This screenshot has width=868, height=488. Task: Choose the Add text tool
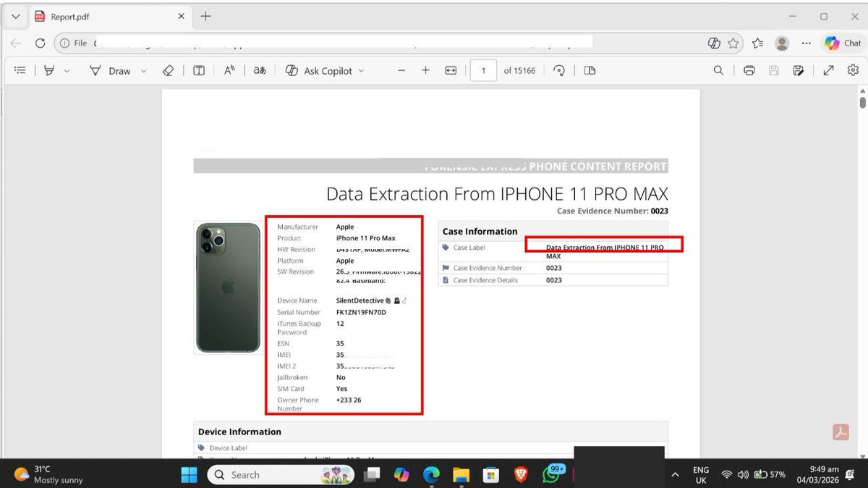[199, 70]
